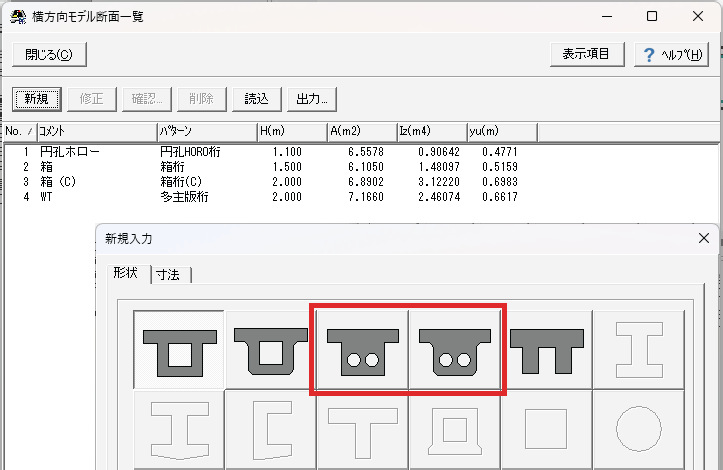Viewport: 723px width, 470px height.
Task: Switch to the 寸法 tab
Action: click(173, 275)
